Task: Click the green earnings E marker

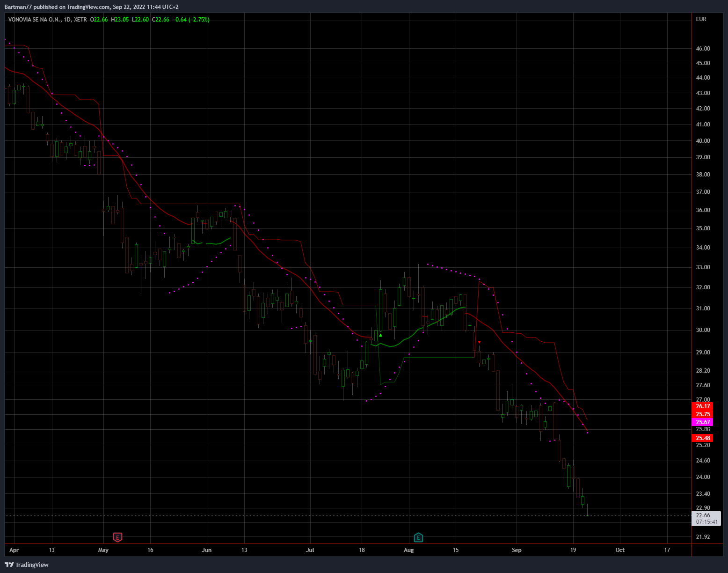Action: point(418,537)
